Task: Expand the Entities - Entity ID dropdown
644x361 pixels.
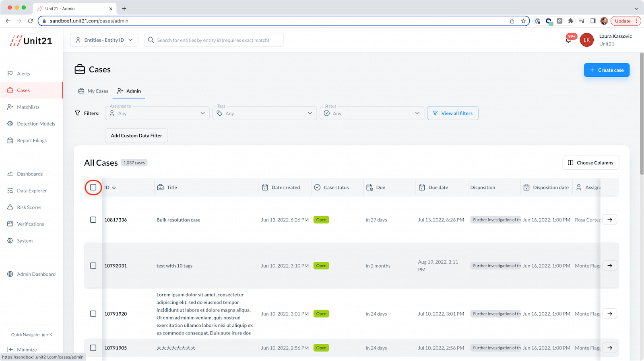Action: pyautogui.click(x=104, y=40)
